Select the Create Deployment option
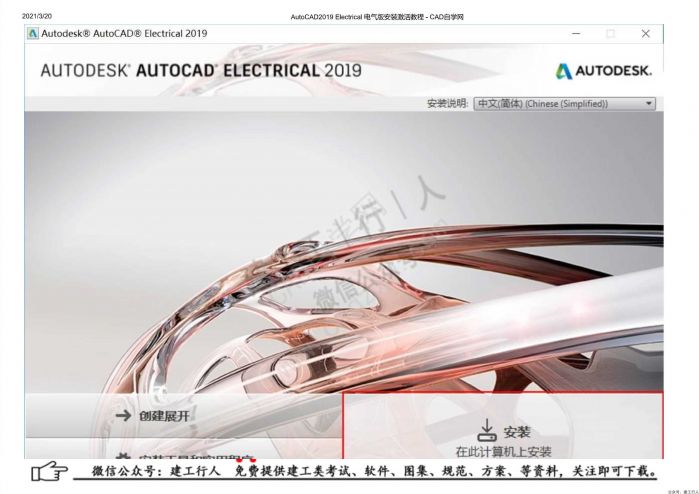Viewport: 699px width, 494px height. coord(184,416)
